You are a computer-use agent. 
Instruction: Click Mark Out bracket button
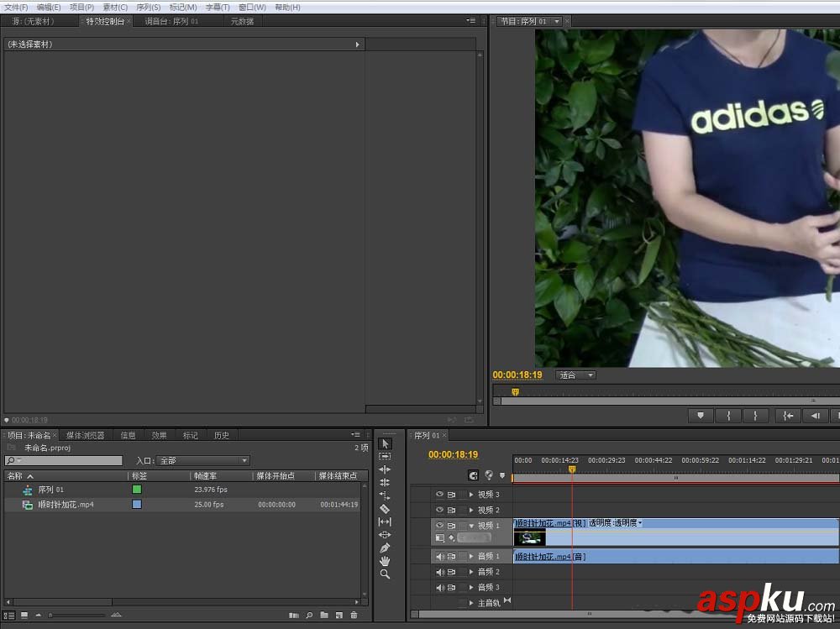point(755,415)
